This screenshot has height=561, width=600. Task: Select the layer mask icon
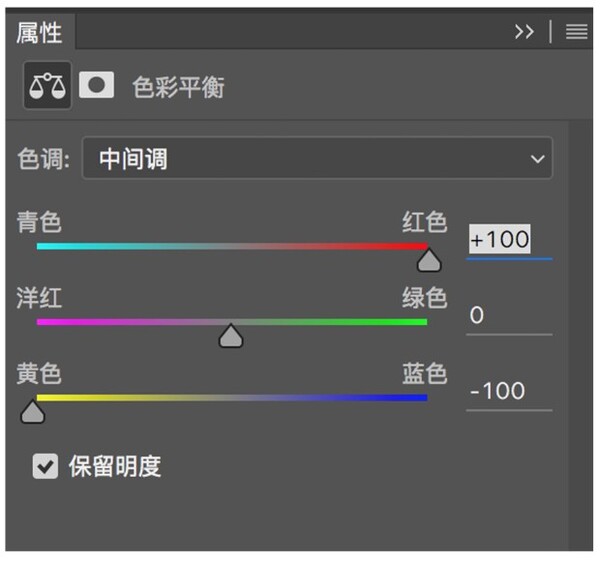click(x=97, y=85)
